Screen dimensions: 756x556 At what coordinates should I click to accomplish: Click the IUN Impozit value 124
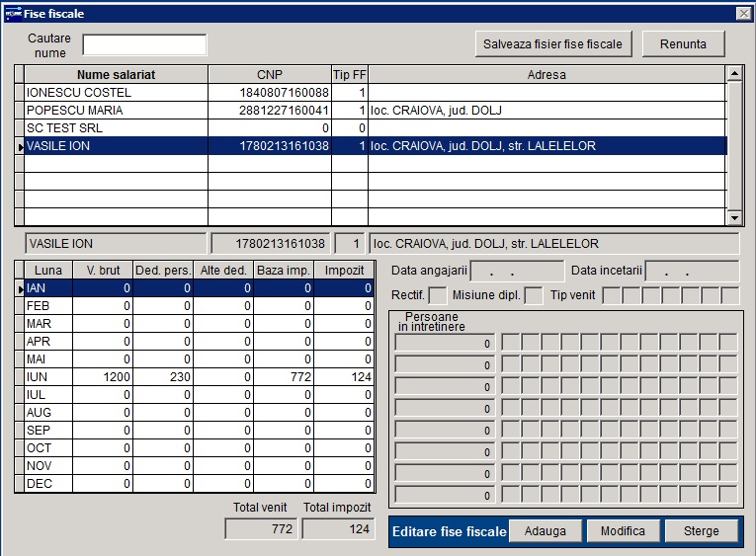tap(344, 377)
